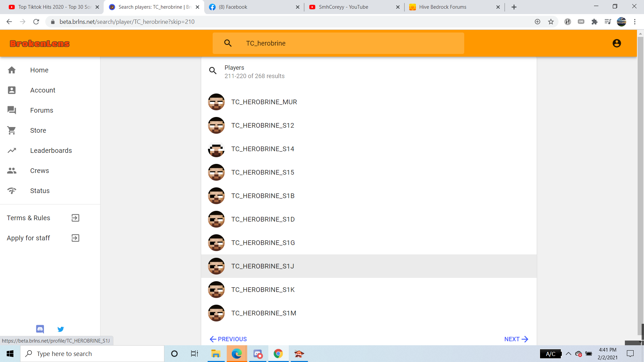Click the install app plus-circle icon in address bar
The image size is (644, 362).
pyautogui.click(x=537, y=22)
